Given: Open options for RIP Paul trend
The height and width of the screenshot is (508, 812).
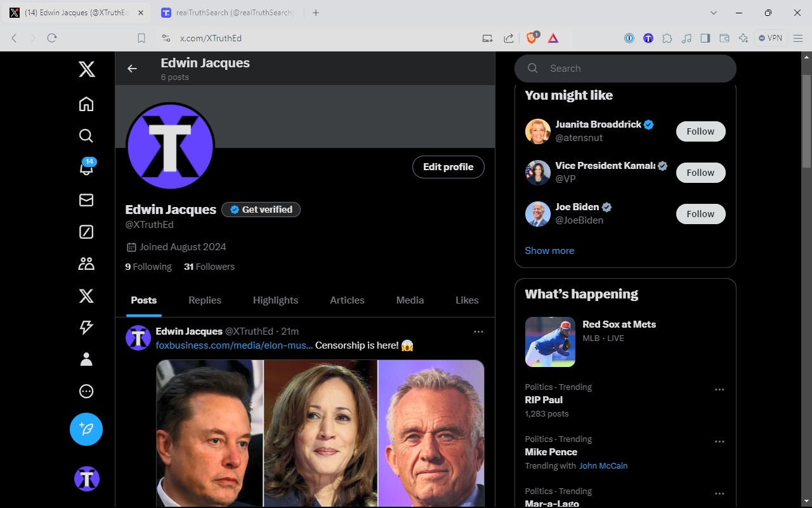Looking at the screenshot, I should click(719, 389).
